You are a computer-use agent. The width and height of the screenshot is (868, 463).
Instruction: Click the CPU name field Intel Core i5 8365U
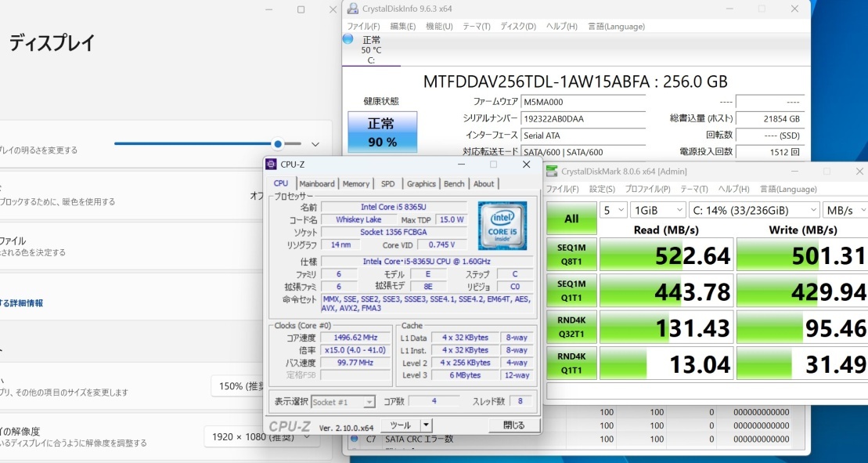point(394,207)
